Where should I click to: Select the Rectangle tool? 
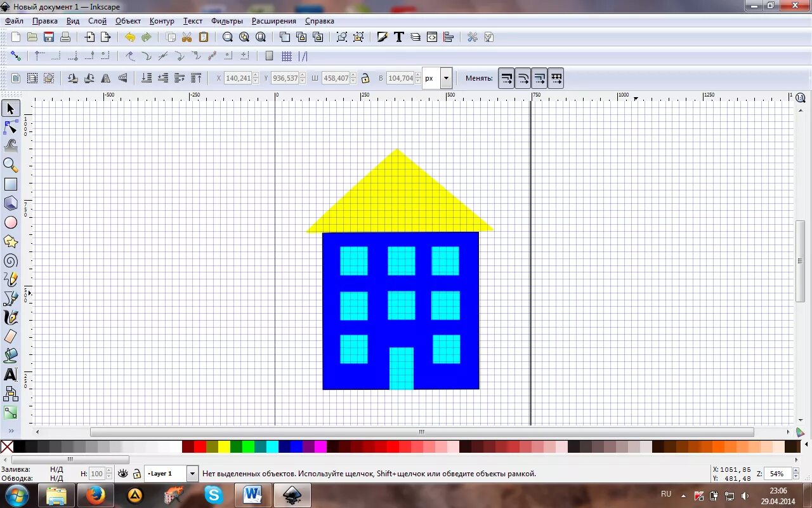click(11, 184)
